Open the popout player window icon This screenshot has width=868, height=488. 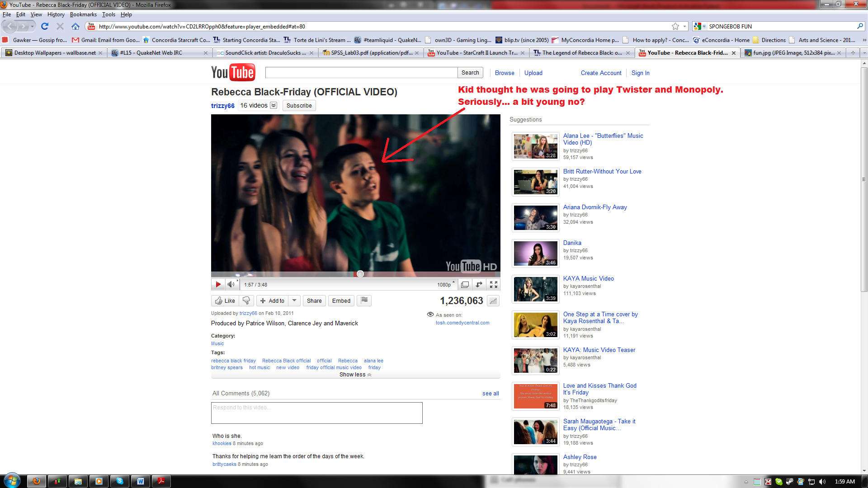479,284
